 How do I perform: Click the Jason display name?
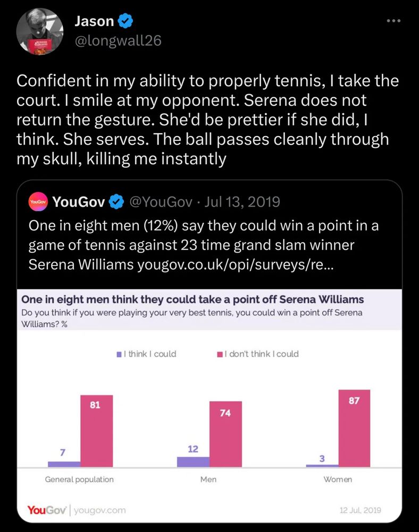pos(94,21)
